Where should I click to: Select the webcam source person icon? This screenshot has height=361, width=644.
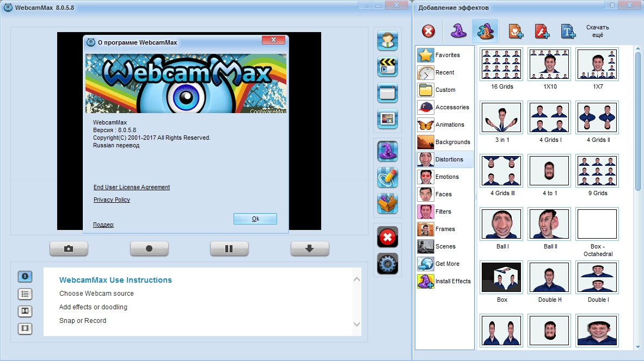point(387,41)
